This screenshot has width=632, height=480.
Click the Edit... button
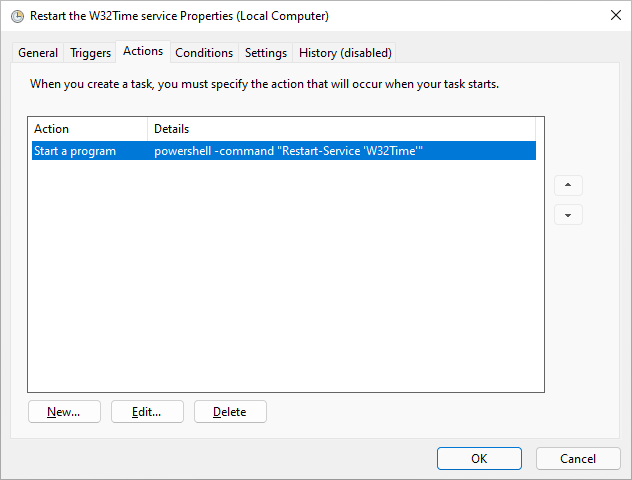coord(147,411)
